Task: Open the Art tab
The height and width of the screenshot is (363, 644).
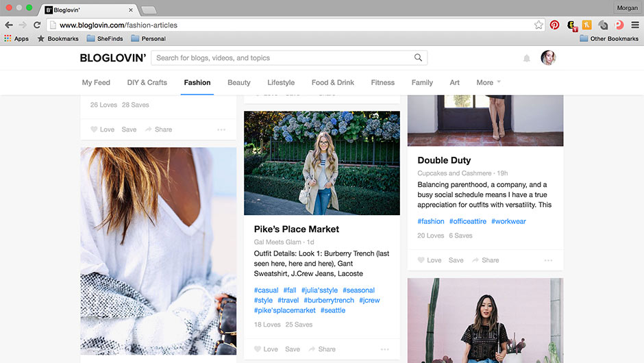Action: 455,83
